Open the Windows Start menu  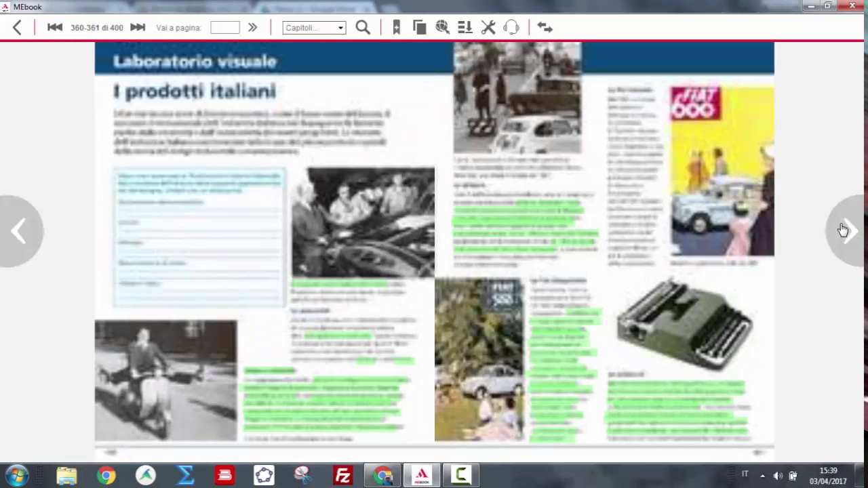click(x=18, y=475)
